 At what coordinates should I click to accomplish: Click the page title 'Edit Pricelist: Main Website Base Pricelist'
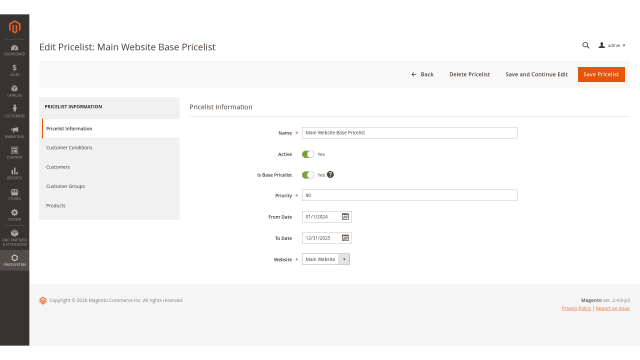pos(127,47)
